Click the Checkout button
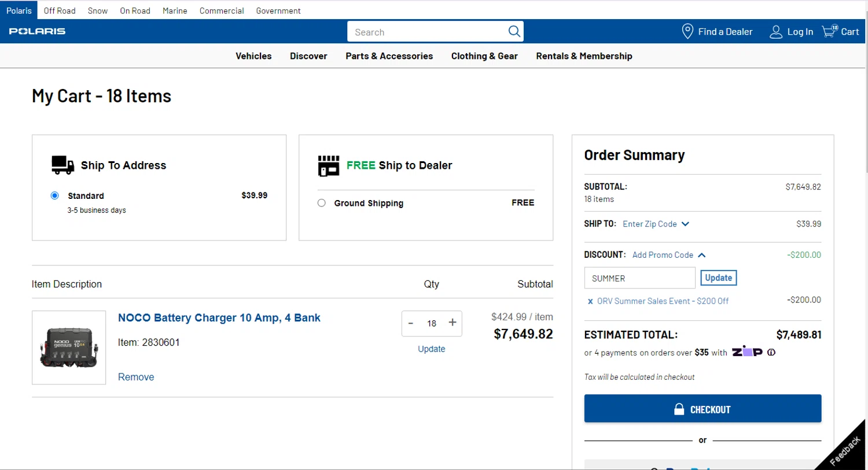This screenshot has height=470, width=868. coord(703,409)
